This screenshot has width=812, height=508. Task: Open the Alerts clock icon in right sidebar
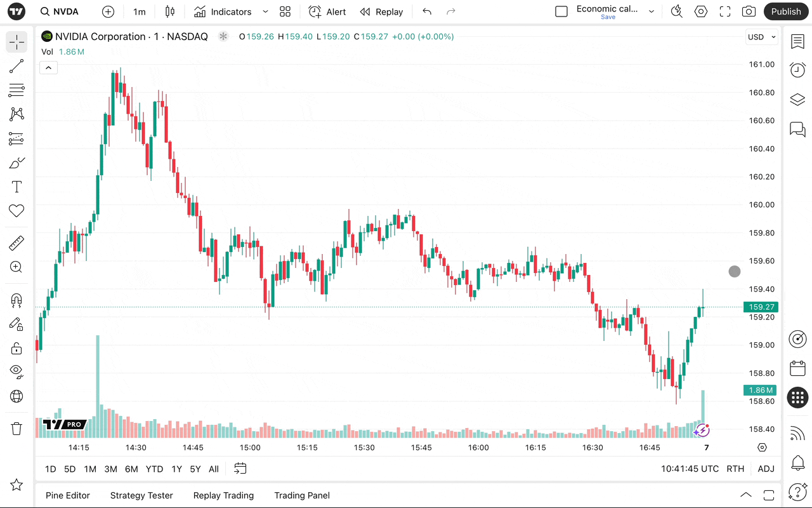[797, 70]
